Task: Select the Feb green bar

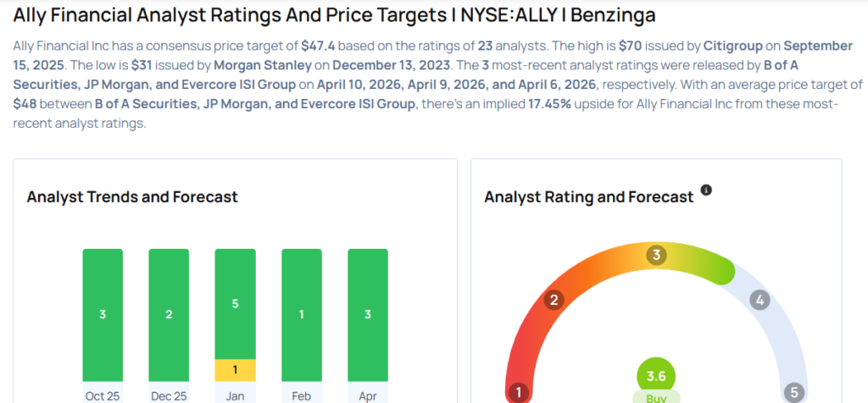Action: coord(302,315)
